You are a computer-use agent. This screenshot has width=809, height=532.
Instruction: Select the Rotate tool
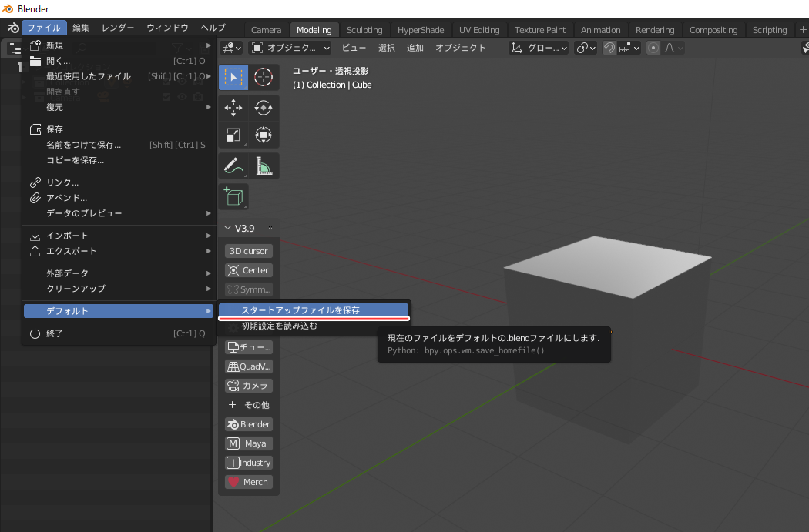pos(264,108)
